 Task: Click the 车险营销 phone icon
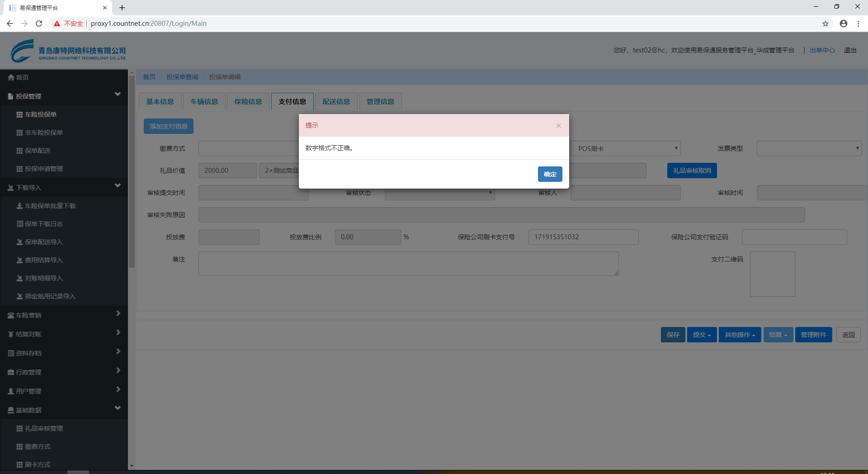(11, 315)
